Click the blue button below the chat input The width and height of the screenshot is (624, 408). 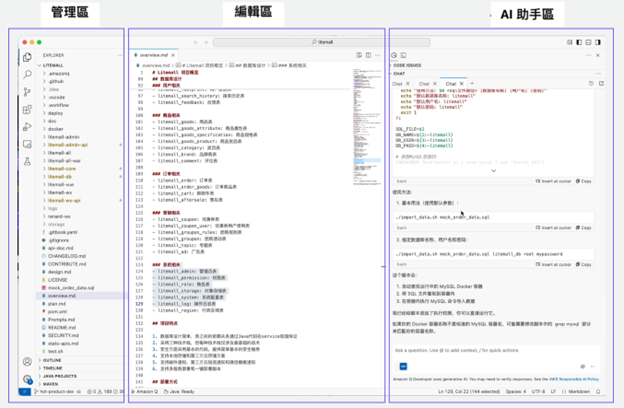pos(403,366)
